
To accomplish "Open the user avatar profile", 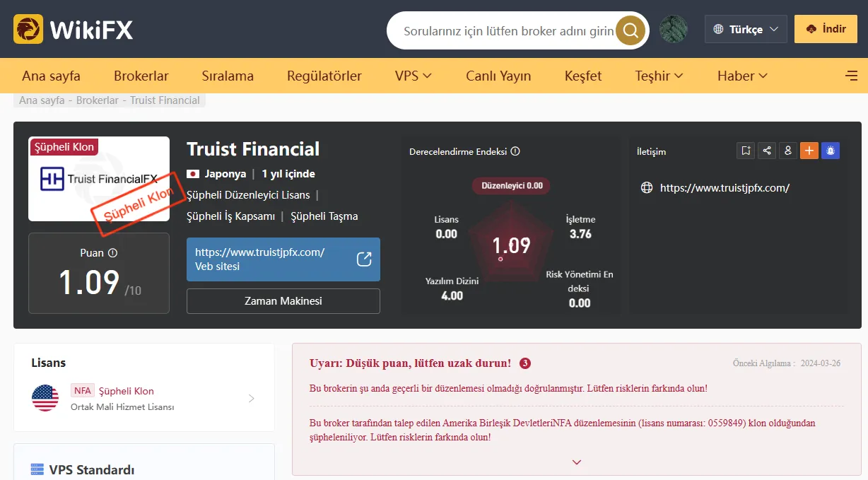I will point(674,30).
